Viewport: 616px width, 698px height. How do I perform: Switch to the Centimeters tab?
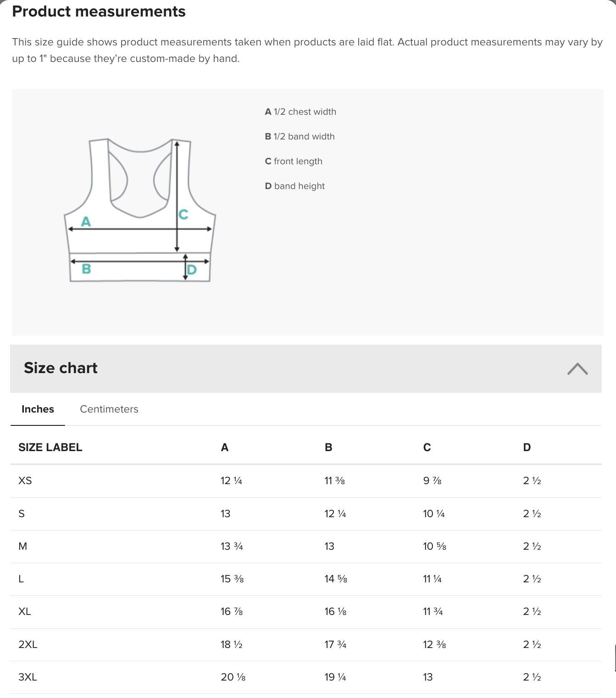[x=109, y=409]
